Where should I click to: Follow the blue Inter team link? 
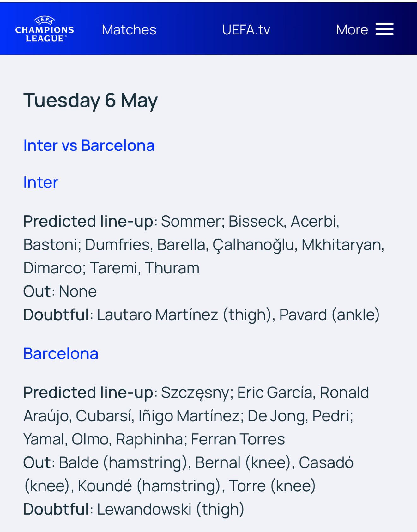pos(41,182)
